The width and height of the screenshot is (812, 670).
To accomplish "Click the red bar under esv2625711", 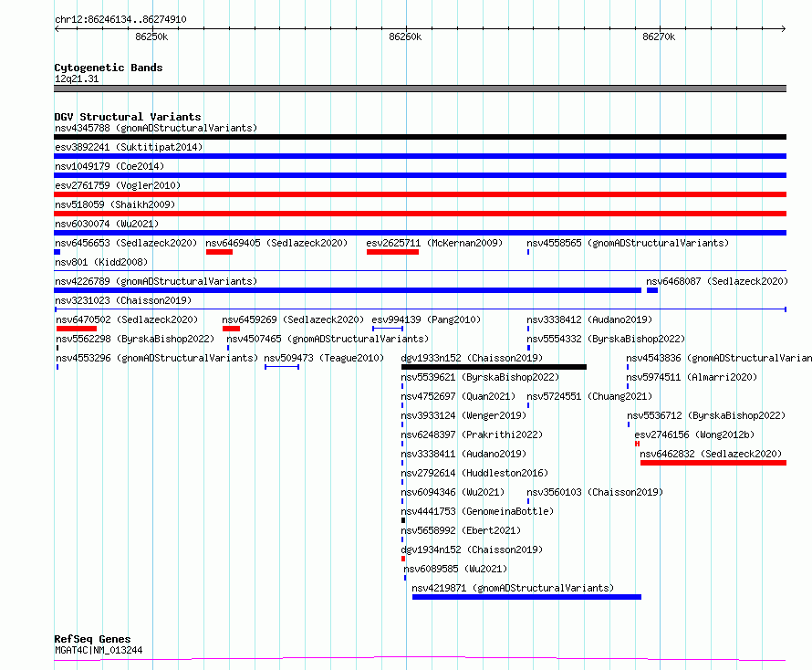I will pos(392,252).
